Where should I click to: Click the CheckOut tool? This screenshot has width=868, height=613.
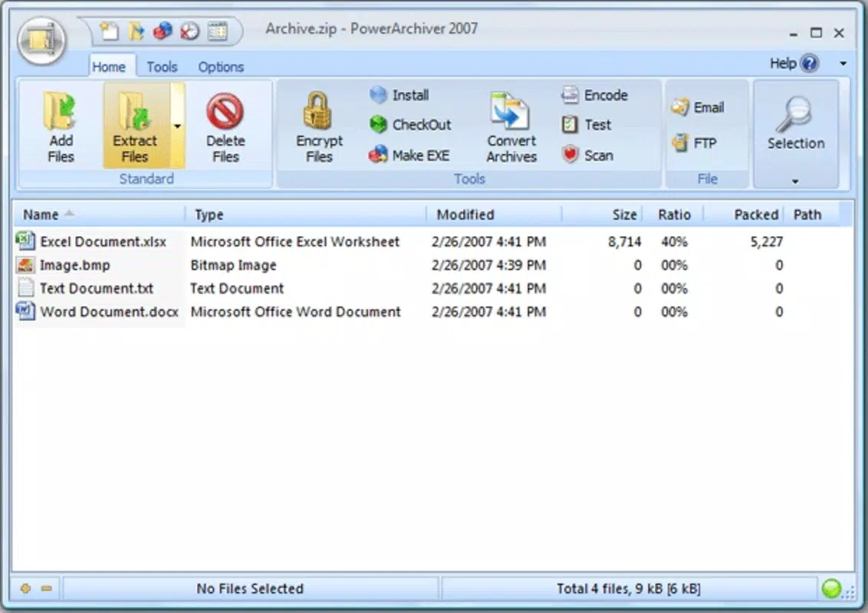coord(410,124)
